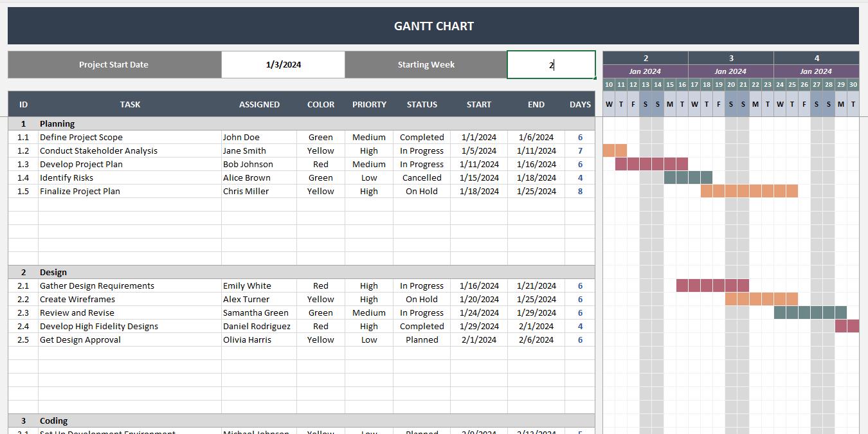Select the Coding section row

(302, 420)
